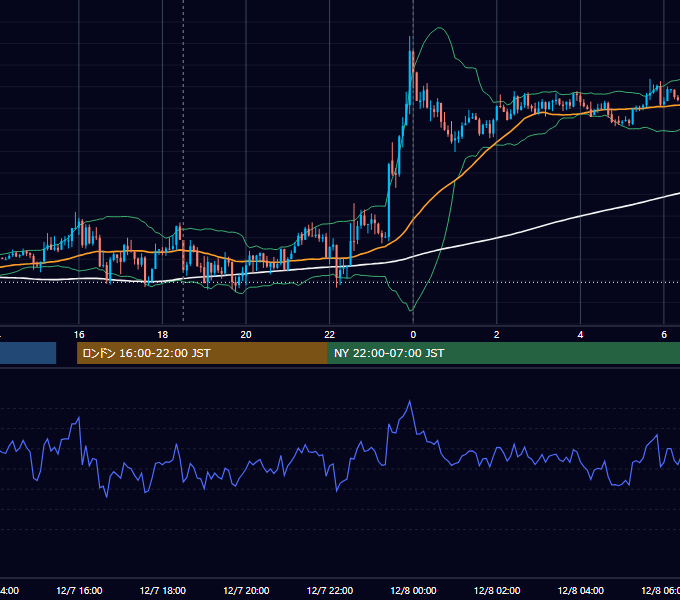Click the 22 hour axis label
Viewport: 680px width, 600px height.
tap(330, 335)
